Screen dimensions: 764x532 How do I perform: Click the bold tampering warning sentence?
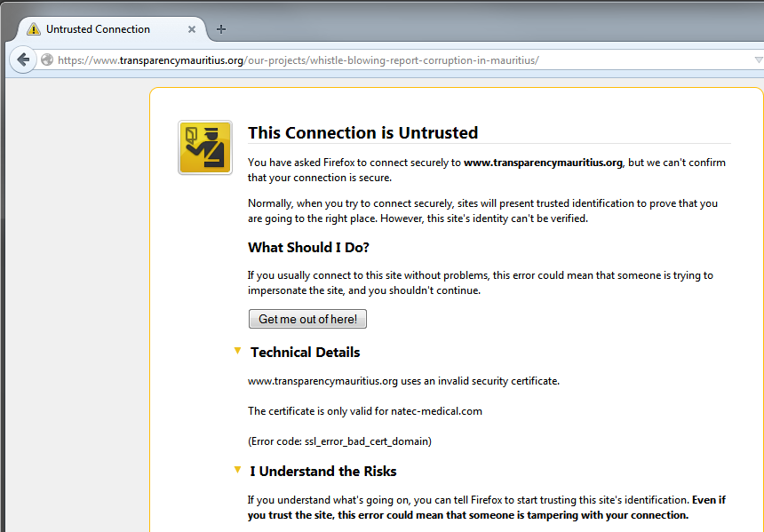click(x=486, y=508)
